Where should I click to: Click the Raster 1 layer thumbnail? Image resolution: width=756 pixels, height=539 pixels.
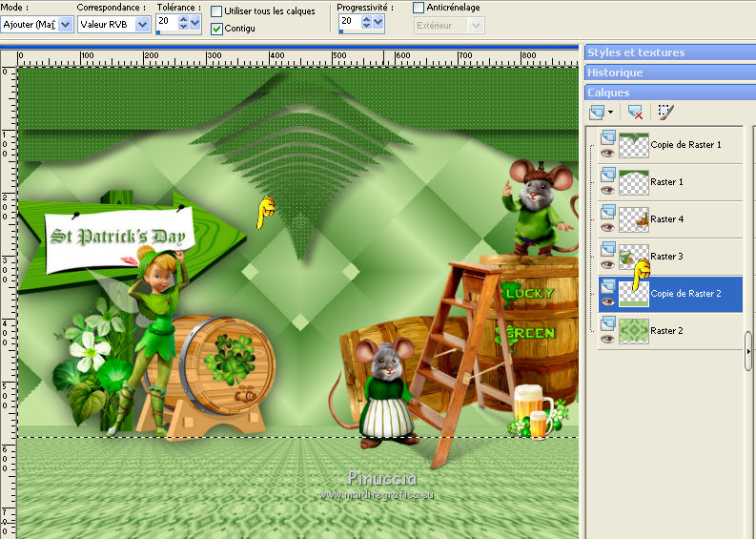pyautogui.click(x=634, y=182)
